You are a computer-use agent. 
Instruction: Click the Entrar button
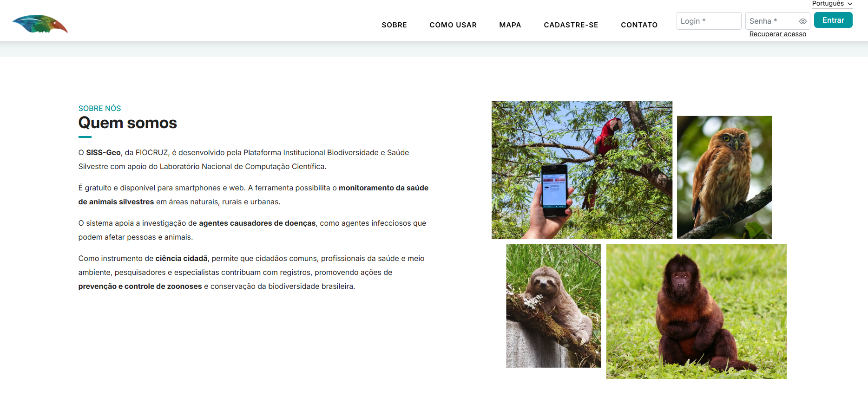tap(833, 20)
